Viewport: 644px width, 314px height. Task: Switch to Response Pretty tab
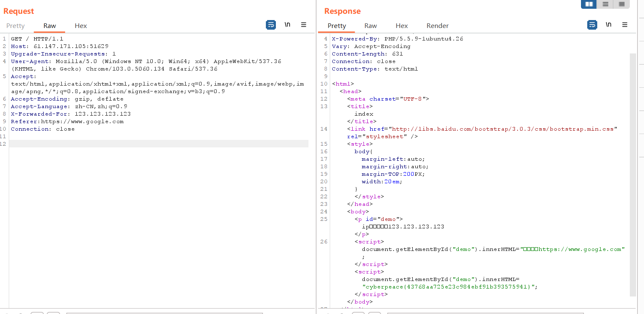pos(337,26)
